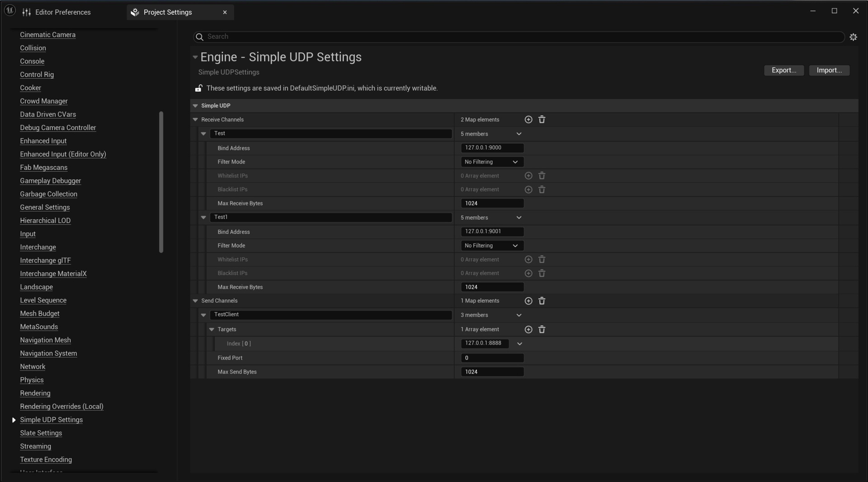Empty the Test1 Whitelist IPs array
This screenshot has width=868, height=482.
tap(542, 260)
